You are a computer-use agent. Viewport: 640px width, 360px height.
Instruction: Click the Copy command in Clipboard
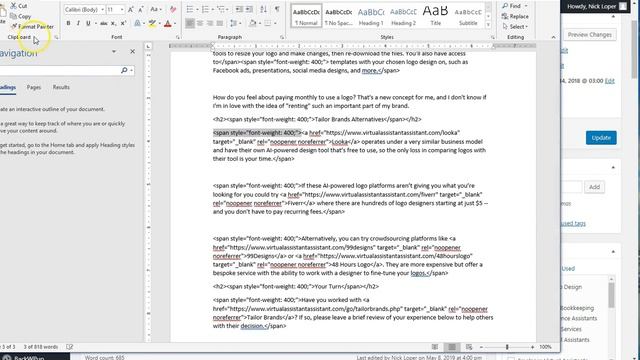click(20, 16)
